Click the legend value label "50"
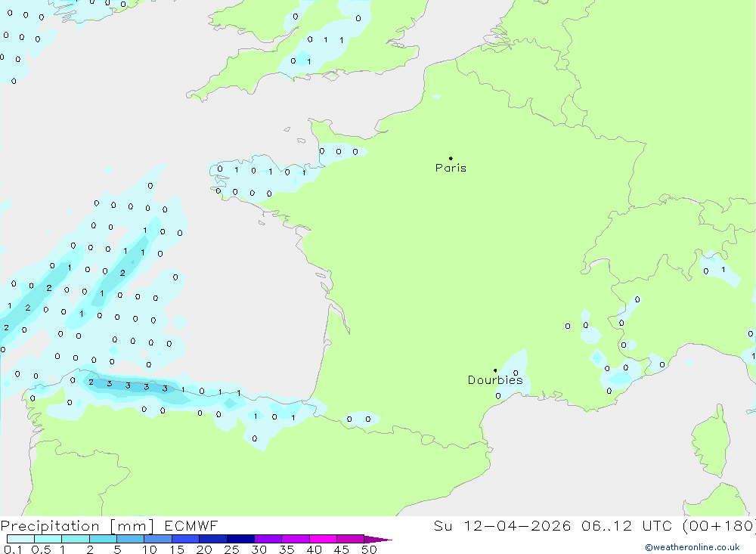 tap(369, 549)
